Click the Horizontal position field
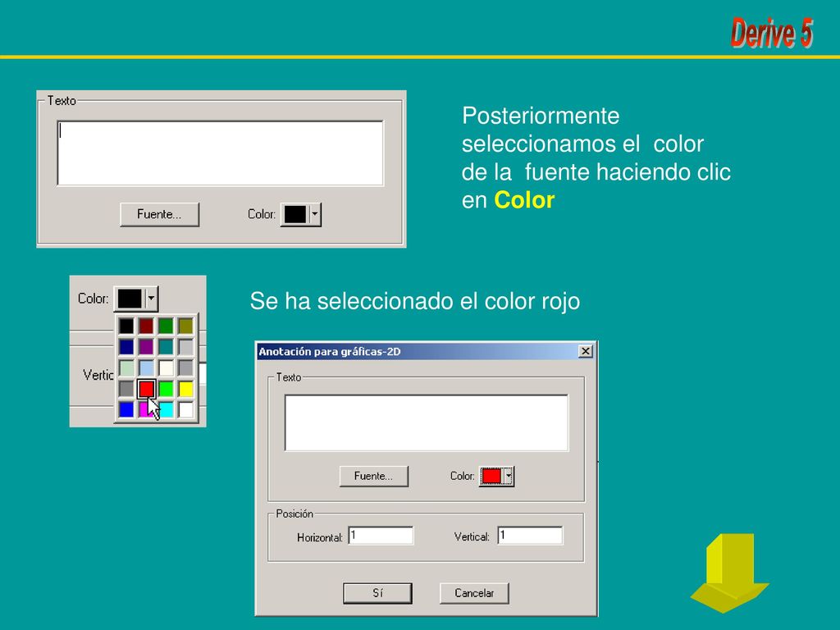 coord(381,535)
